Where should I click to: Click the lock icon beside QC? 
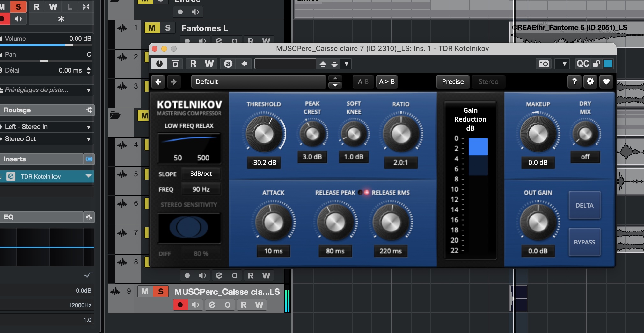click(596, 64)
